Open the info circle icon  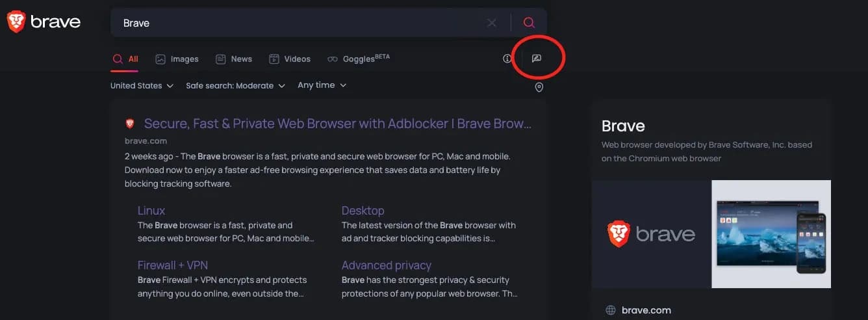(507, 59)
